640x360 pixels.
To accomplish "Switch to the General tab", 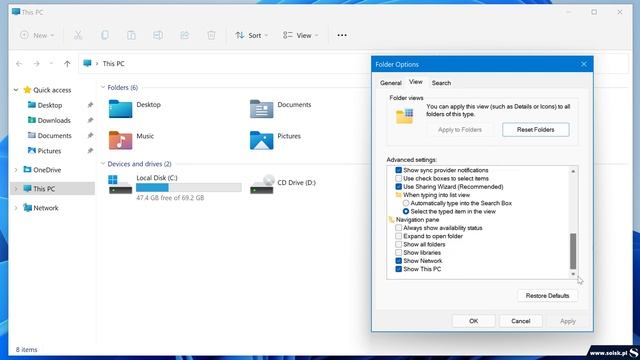I will tap(391, 83).
